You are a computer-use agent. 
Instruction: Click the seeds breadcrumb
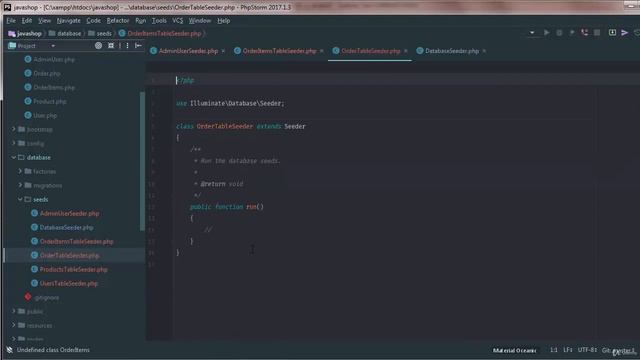pyautogui.click(x=100, y=33)
